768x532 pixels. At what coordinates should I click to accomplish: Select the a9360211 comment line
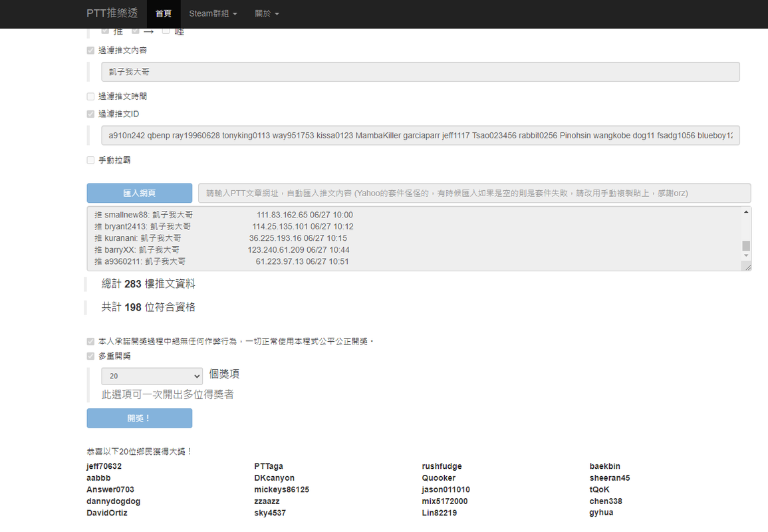[x=221, y=261]
